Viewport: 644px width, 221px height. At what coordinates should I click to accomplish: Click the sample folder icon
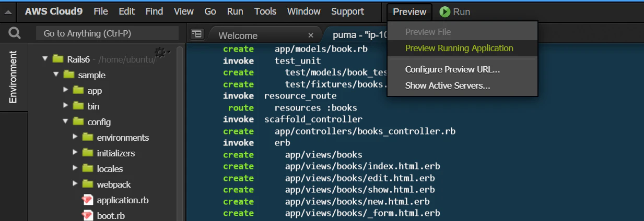[68, 75]
